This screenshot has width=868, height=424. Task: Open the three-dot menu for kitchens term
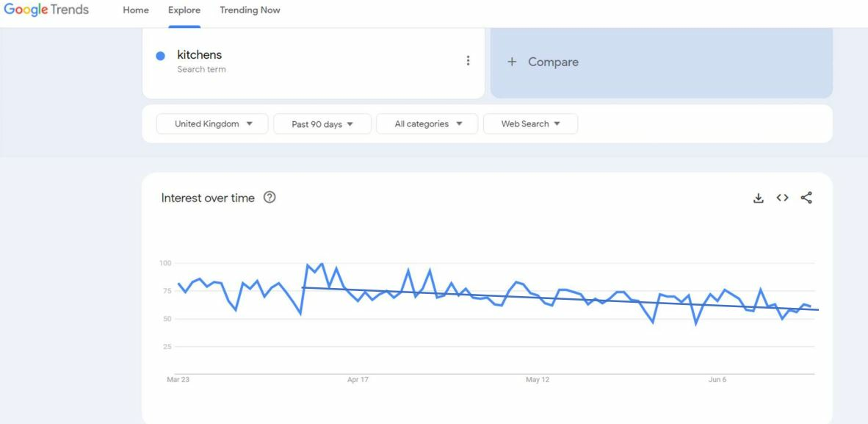pos(469,60)
